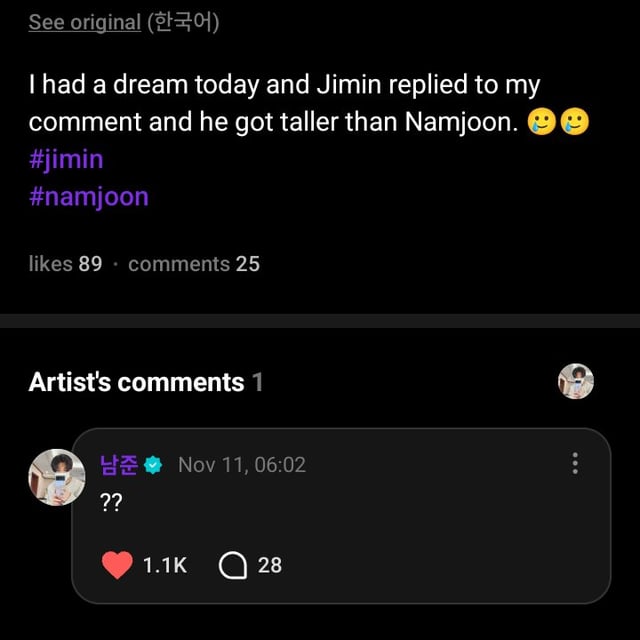The image size is (640, 640).
Task: Click the verified badge next to 남준
Action: [x=153, y=465]
